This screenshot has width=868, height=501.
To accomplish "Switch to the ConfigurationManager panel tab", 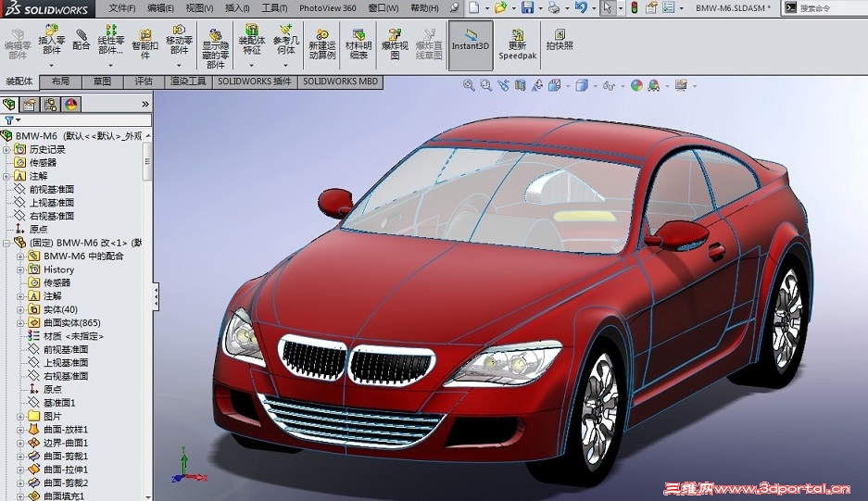I will tap(50, 105).
